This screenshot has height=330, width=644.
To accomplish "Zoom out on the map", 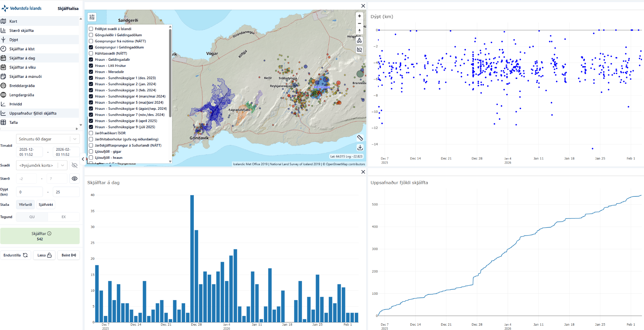I will [x=359, y=23].
